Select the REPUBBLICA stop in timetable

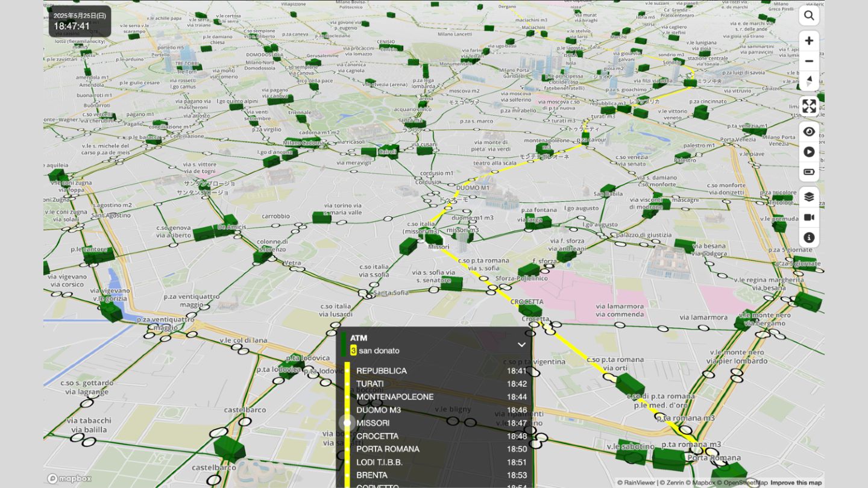tap(381, 371)
